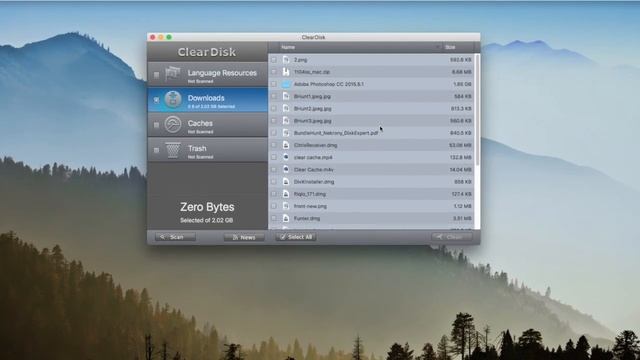Viewport: 640px width, 360px height.
Task: Click the BundleHunt DiskExpert pdf icon
Action: [x=286, y=133]
